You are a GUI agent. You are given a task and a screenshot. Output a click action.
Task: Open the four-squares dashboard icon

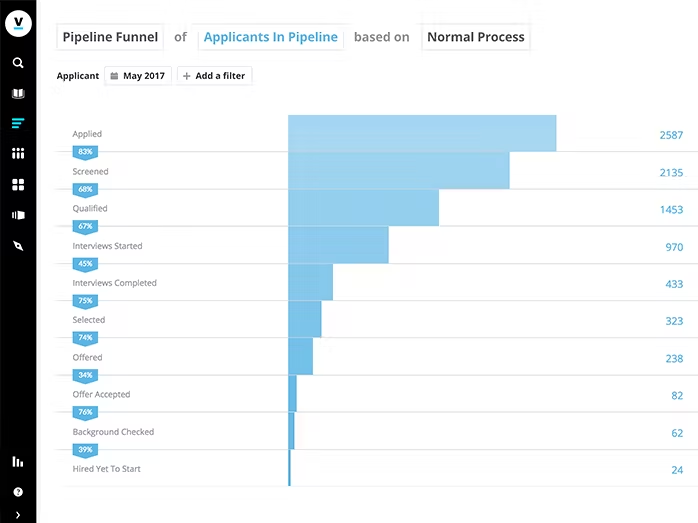18,184
